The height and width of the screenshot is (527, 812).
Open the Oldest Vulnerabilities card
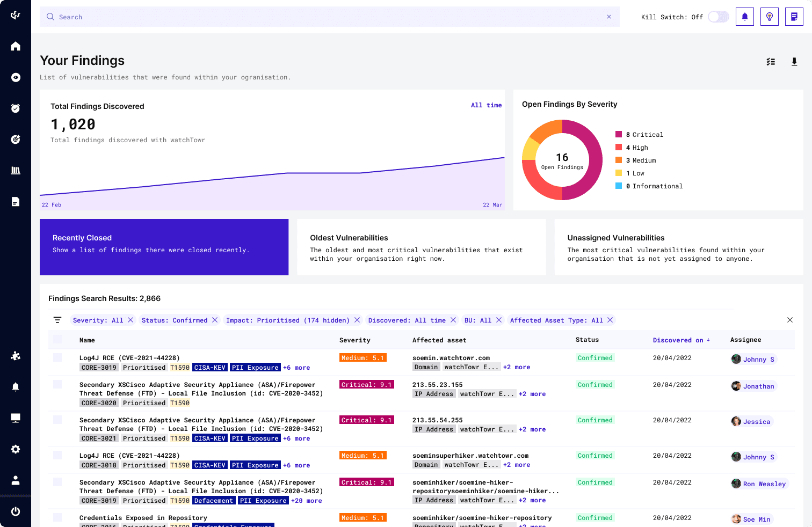pos(422,247)
